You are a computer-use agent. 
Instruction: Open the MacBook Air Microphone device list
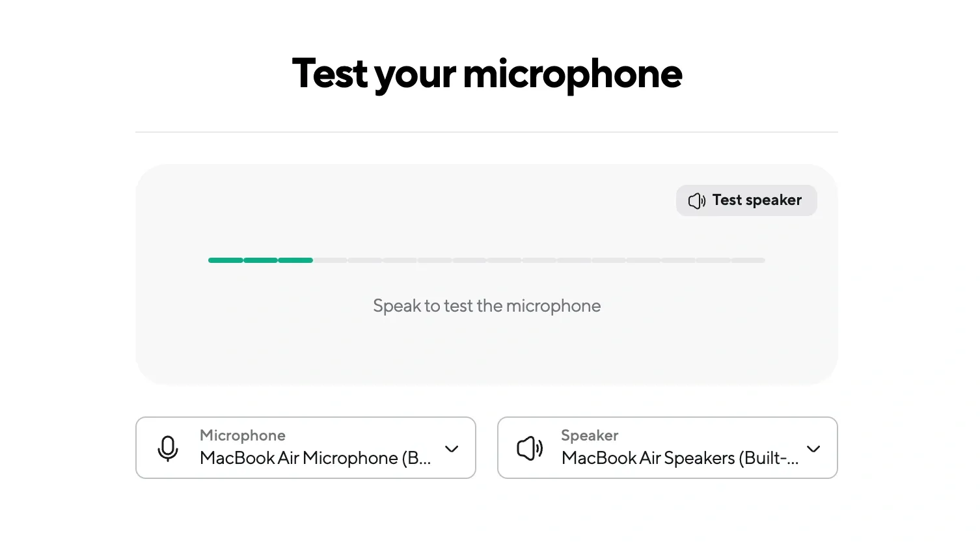(315, 458)
